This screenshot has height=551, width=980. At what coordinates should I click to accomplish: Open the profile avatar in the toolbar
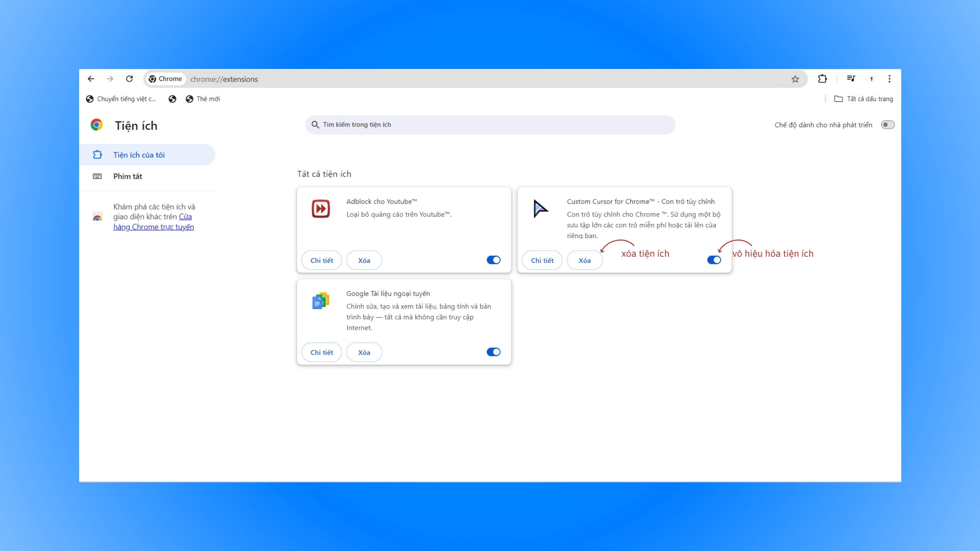tap(871, 79)
